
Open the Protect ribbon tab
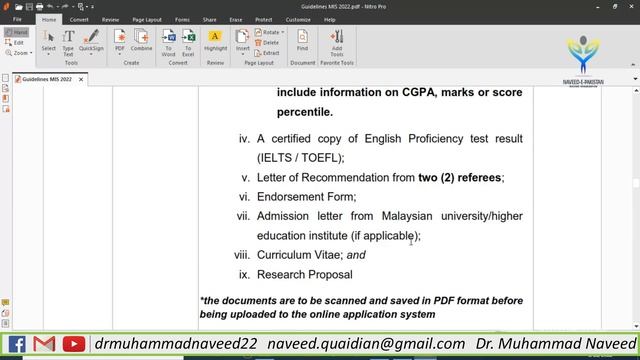coord(263,20)
